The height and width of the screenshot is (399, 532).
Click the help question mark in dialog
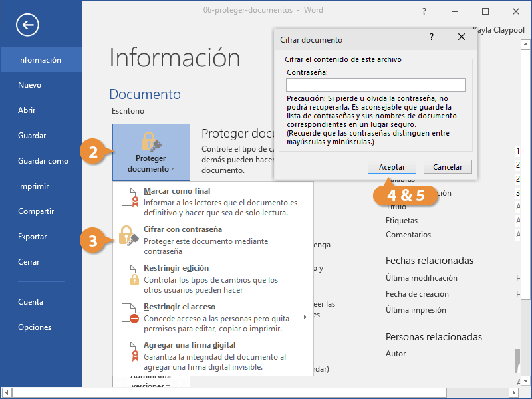431,37
